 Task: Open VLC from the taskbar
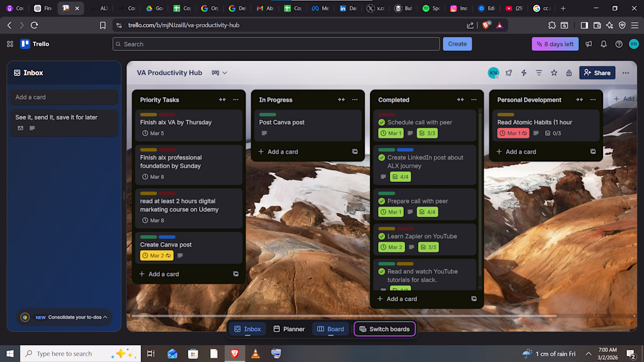255,353
